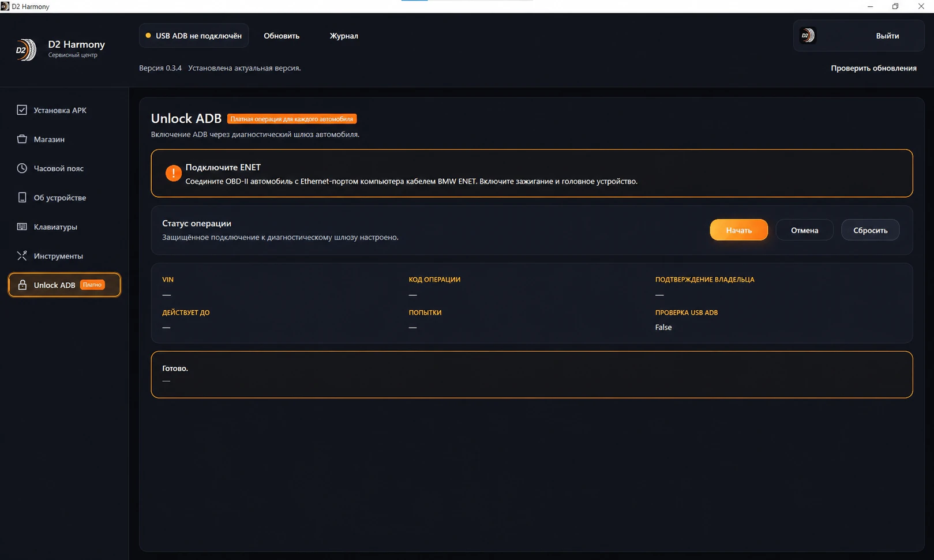Select the Unlock ADB sidebar item
Viewport: 934px width, 560px height.
(x=64, y=285)
